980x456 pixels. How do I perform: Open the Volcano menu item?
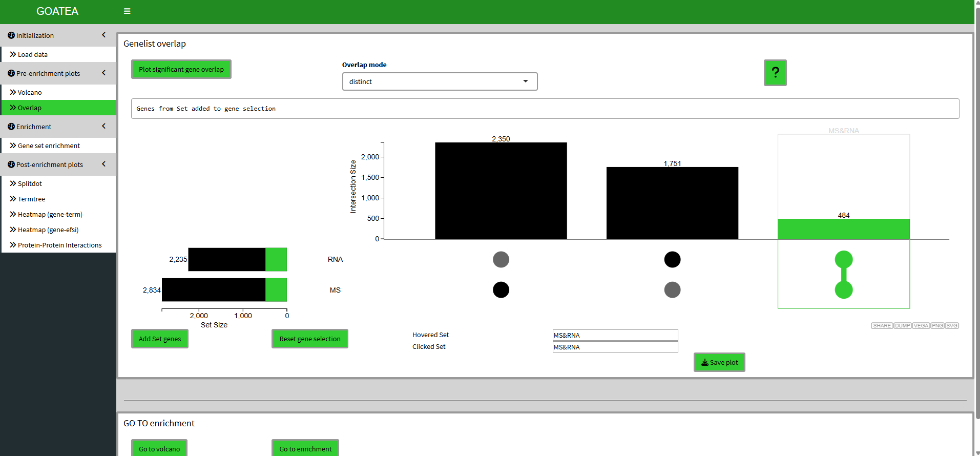[x=30, y=93]
